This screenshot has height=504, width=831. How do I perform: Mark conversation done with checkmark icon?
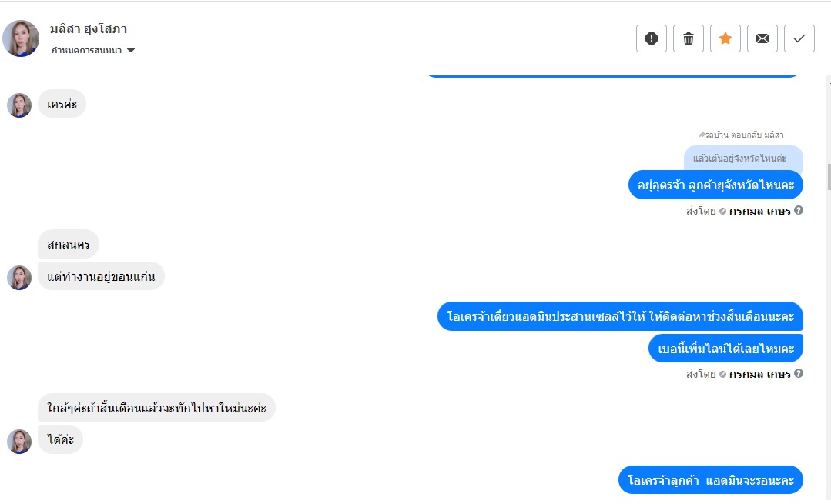point(799,38)
